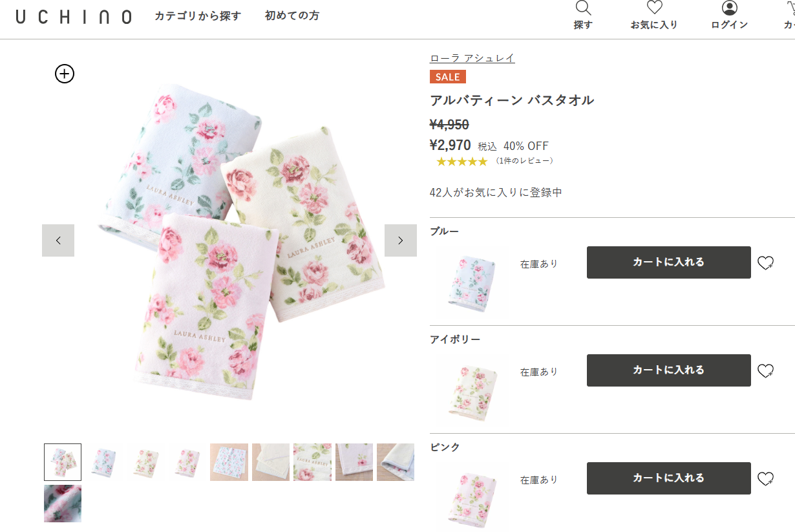Viewport: 795px width, 532px height.
Task: Advance to the next product photo arrow
Action: (401, 240)
